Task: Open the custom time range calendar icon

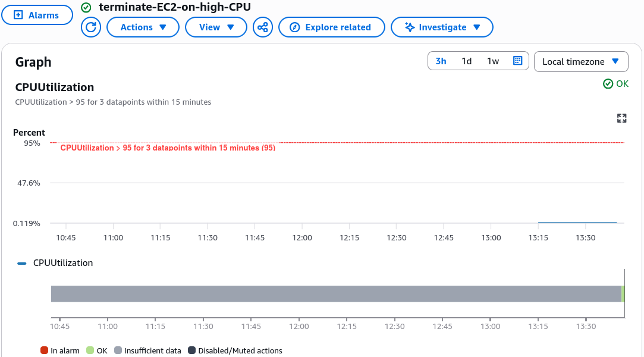Action: point(517,61)
